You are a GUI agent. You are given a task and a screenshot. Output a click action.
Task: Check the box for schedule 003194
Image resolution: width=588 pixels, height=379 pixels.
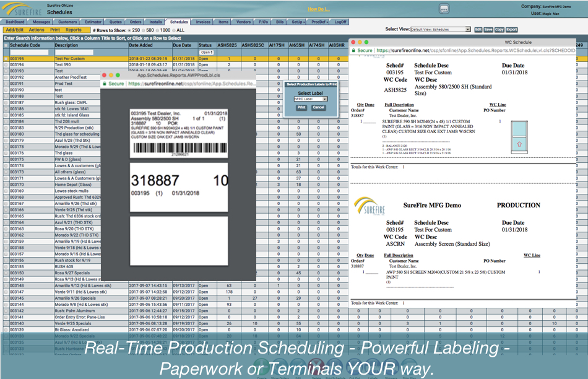point(6,65)
